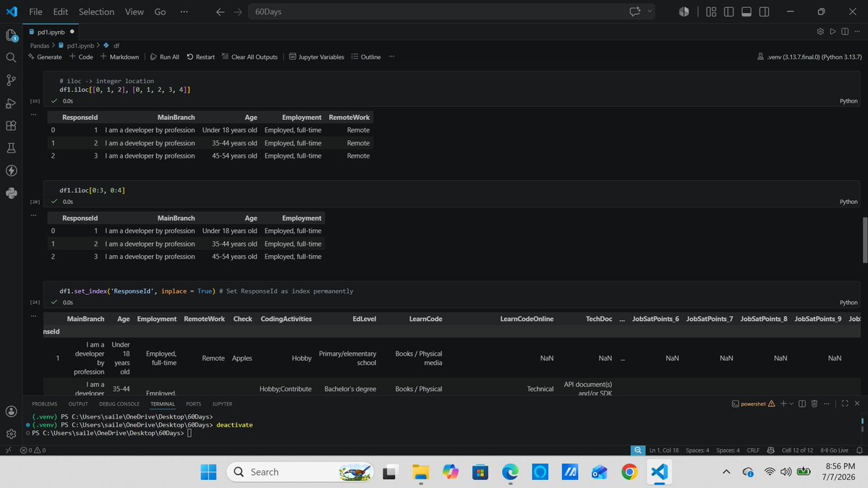Viewport: 868px width, 488px height.
Task: Open the Explorer view in activity bar
Action: pyautogui.click(x=11, y=35)
